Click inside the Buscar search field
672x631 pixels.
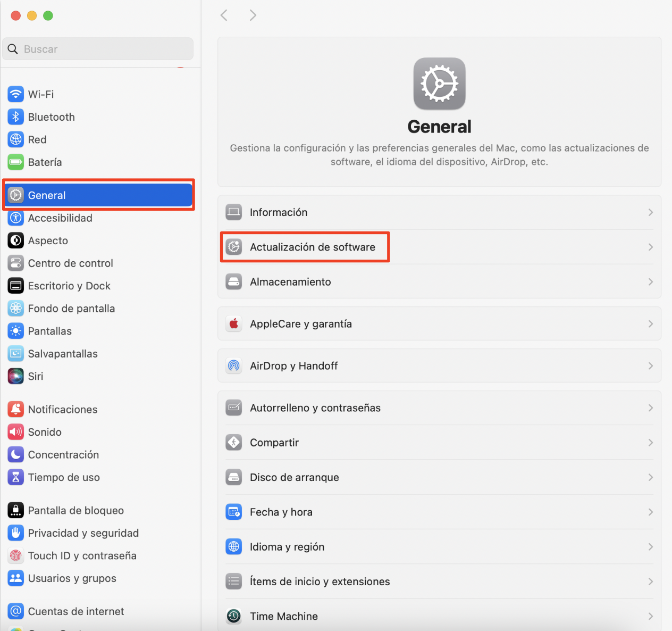(x=98, y=48)
